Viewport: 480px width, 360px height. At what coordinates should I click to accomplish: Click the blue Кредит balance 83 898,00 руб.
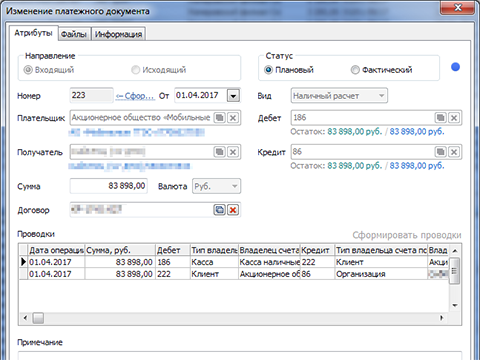[417, 166]
